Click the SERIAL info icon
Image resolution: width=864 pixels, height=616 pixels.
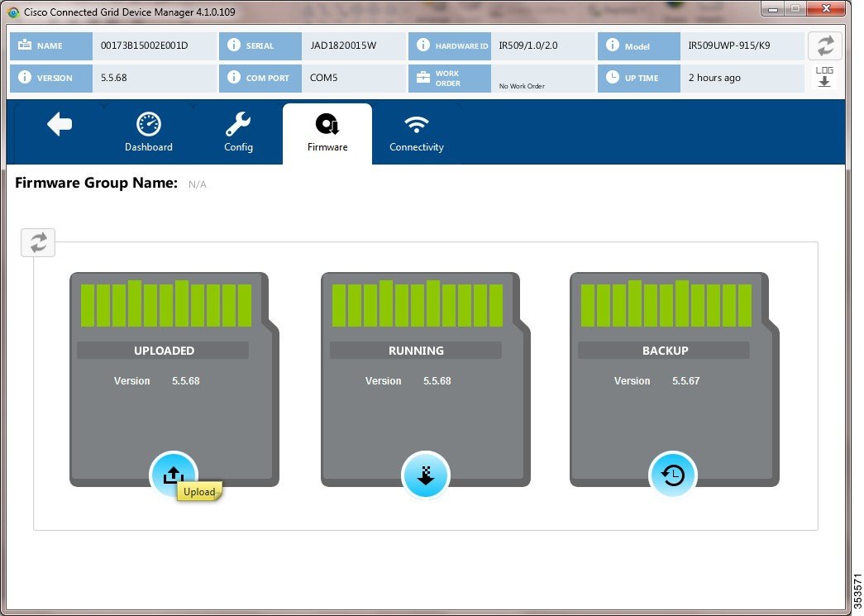(x=234, y=45)
